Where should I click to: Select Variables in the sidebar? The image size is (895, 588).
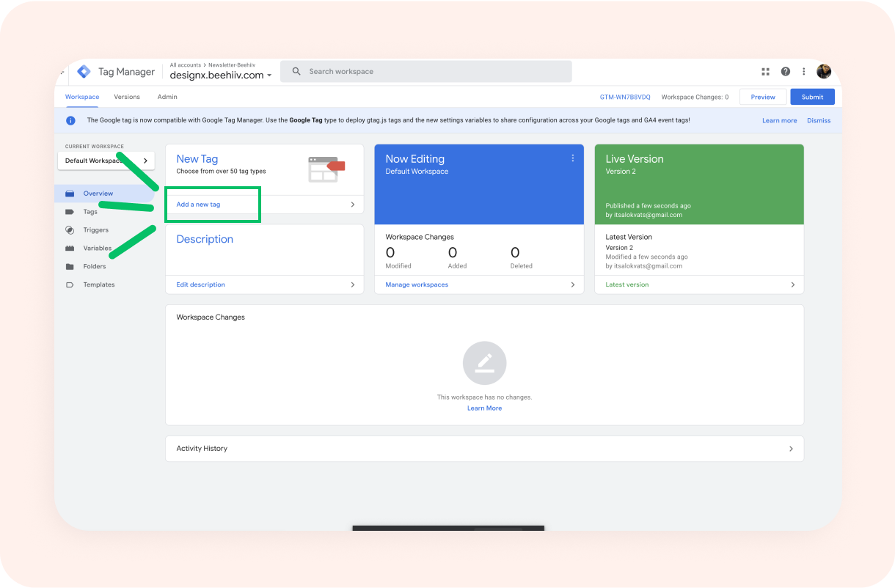pos(98,249)
